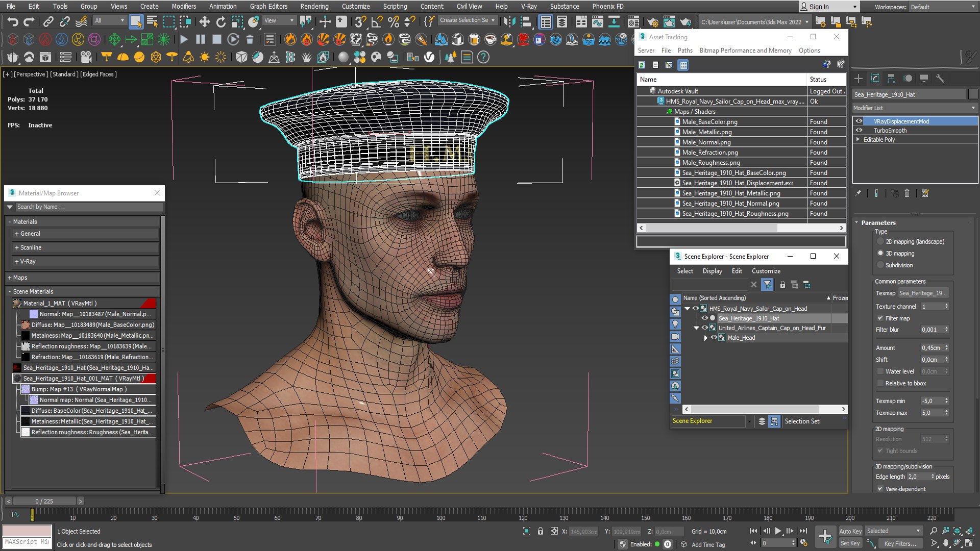Click Texmap Sea_Heritage_19... button

coord(923,293)
